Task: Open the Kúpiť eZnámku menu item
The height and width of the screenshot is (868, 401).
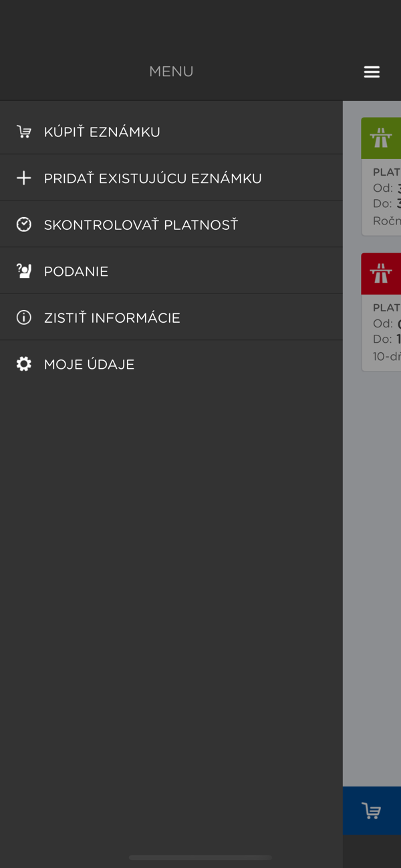Action: (102, 132)
